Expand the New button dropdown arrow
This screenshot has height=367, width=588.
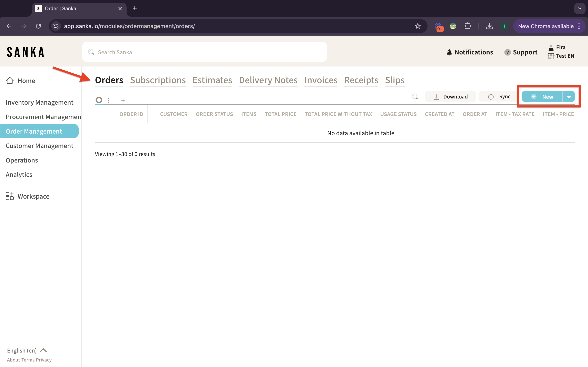coord(569,97)
